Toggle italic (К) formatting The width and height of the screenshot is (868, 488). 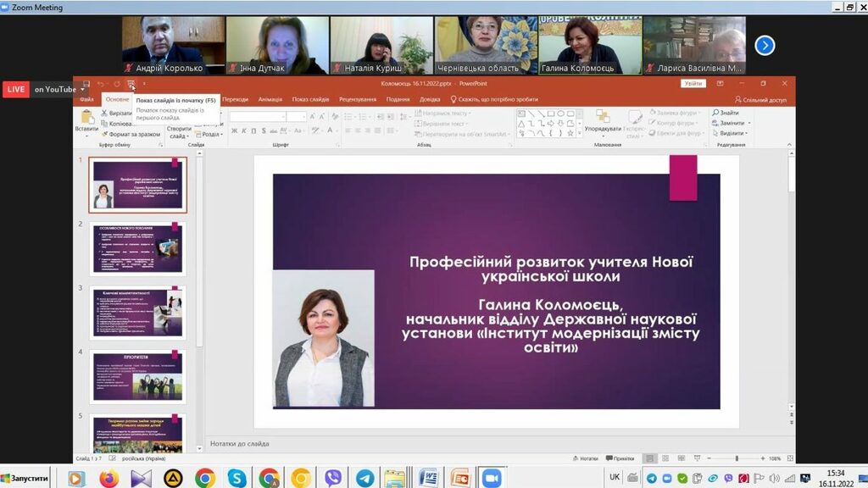pyautogui.click(x=244, y=130)
